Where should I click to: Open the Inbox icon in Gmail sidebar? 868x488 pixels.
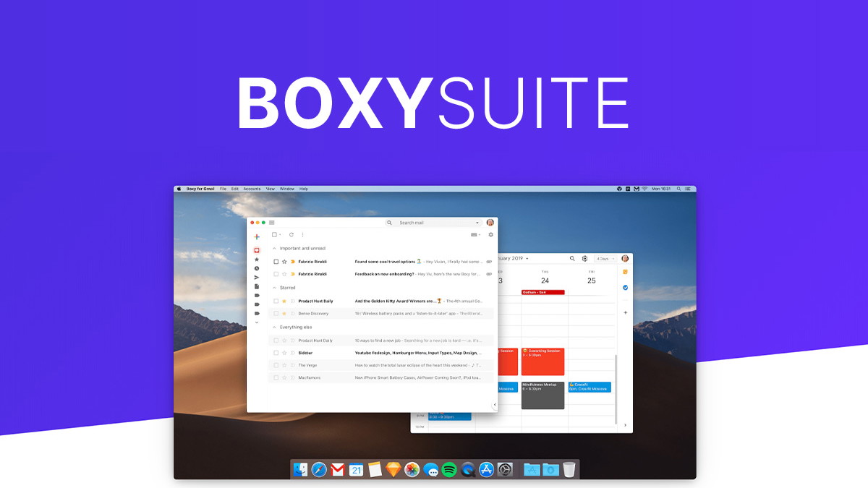(257, 250)
